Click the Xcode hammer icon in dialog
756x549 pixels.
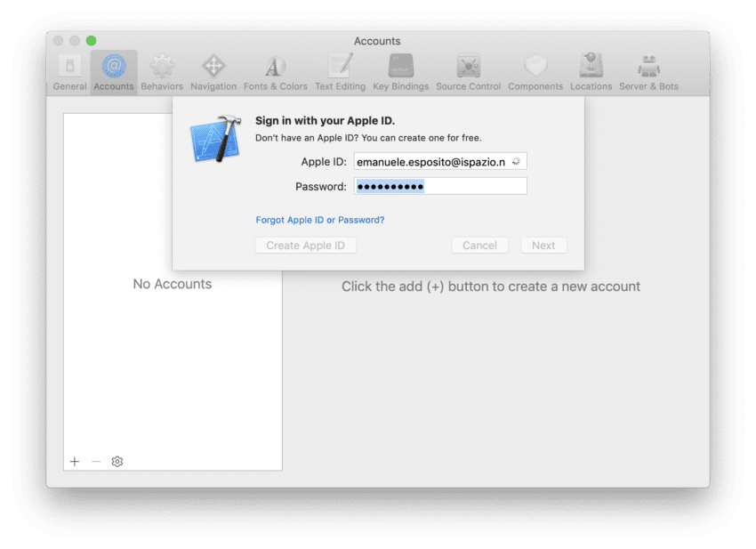(216, 139)
